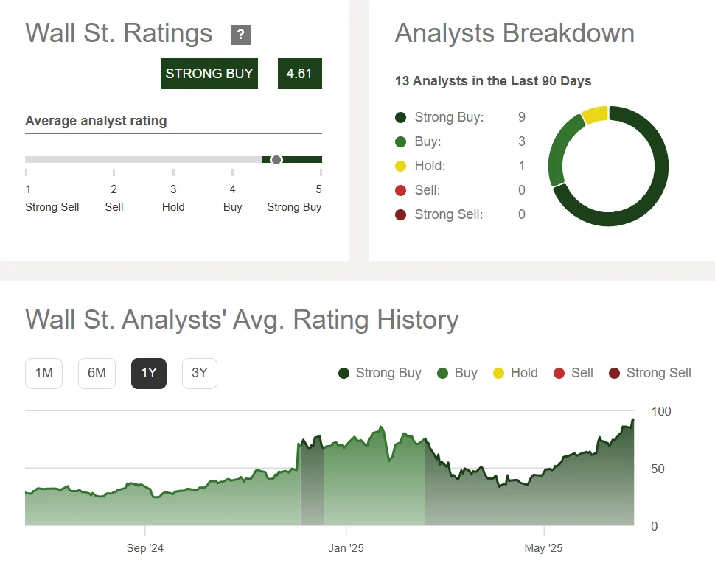Switch to the 6M time range
The width and height of the screenshot is (715, 588).
(97, 373)
